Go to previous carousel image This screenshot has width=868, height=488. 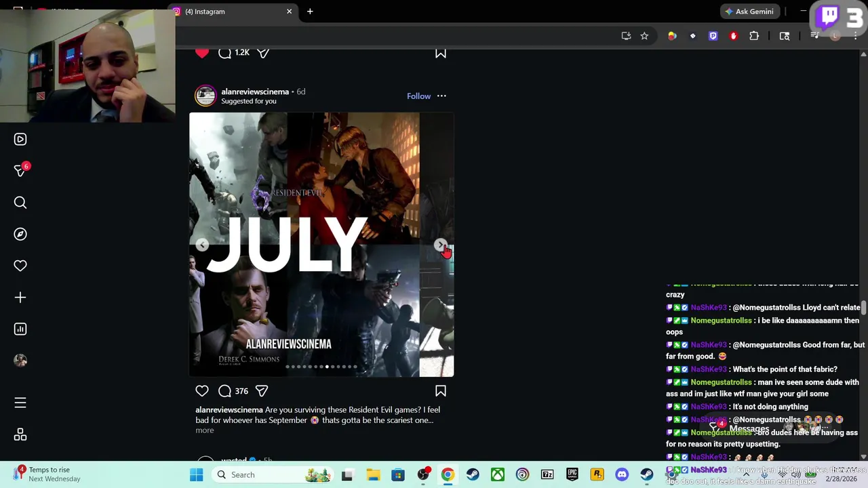pos(202,245)
